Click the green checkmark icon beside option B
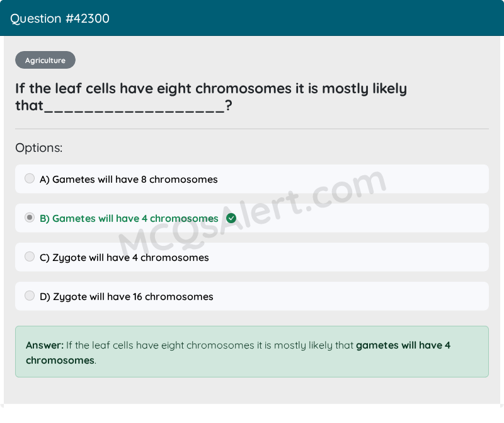Screen dimensions: 504x423 click(231, 218)
